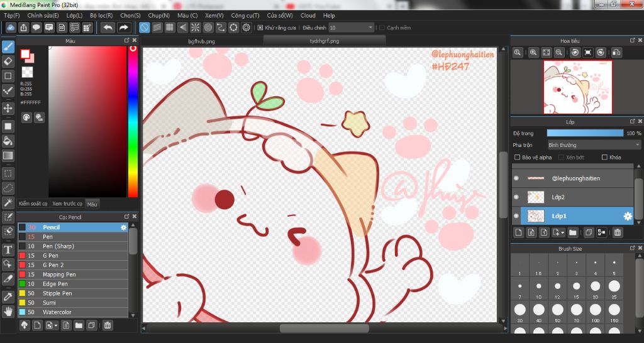
Task: Select the Hand tool
Action: [8, 311]
